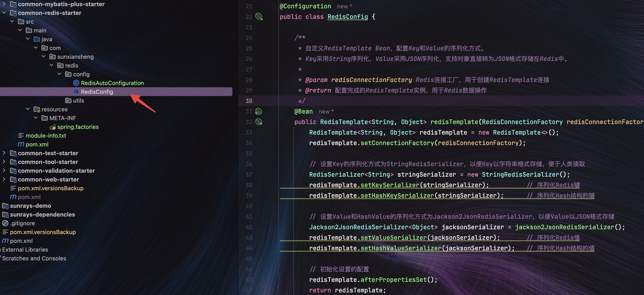Screen dimensions: 644x295
Task: Open module-info.txt file
Action: click(46, 136)
